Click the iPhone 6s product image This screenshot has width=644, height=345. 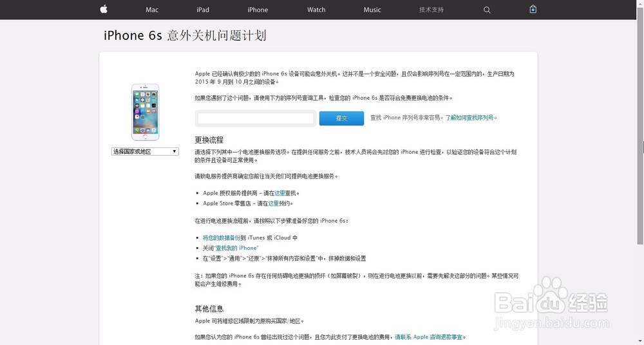146,112
